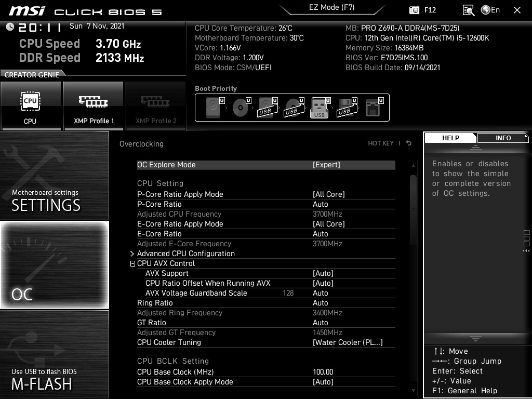This screenshot has width=532, height=399.
Task: Open P-Core Ratio Apply Mode dropdown
Action: pos(266,194)
